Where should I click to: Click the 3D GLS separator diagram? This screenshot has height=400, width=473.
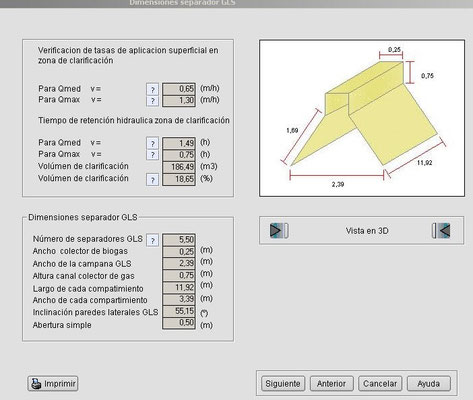click(362, 118)
